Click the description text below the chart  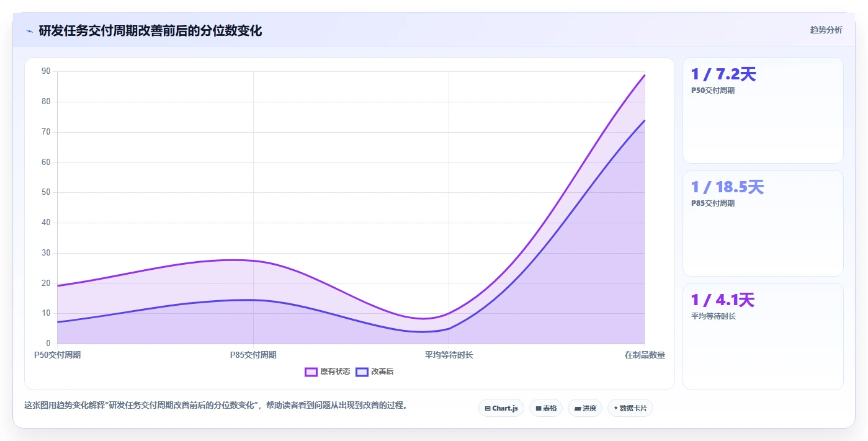click(x=215, y=405)
